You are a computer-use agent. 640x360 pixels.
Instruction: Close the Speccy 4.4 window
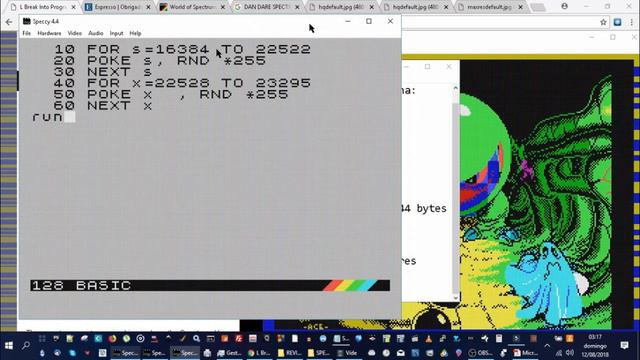coord(391,21)
